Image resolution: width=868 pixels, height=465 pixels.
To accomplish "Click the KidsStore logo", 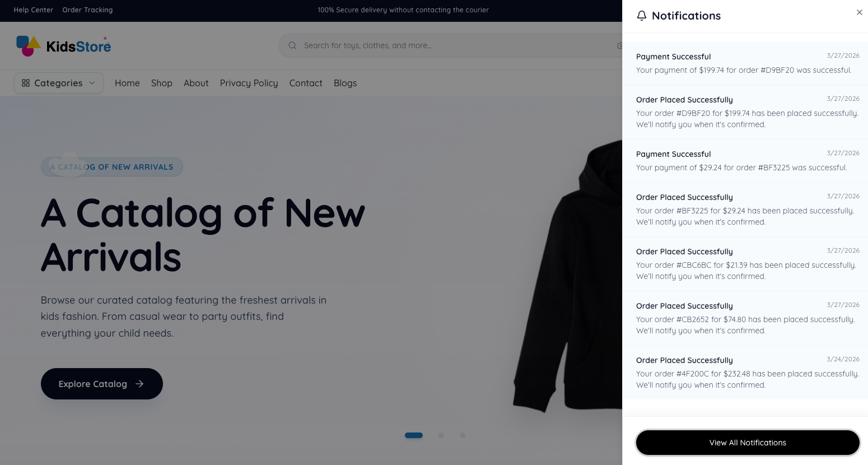I will coord(63,45).
